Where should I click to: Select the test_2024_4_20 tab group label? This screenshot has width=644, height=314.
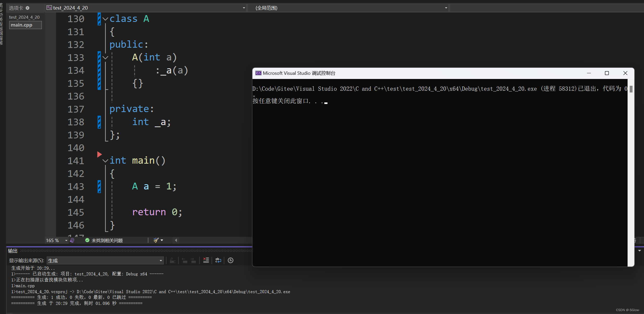coord(24,17)
